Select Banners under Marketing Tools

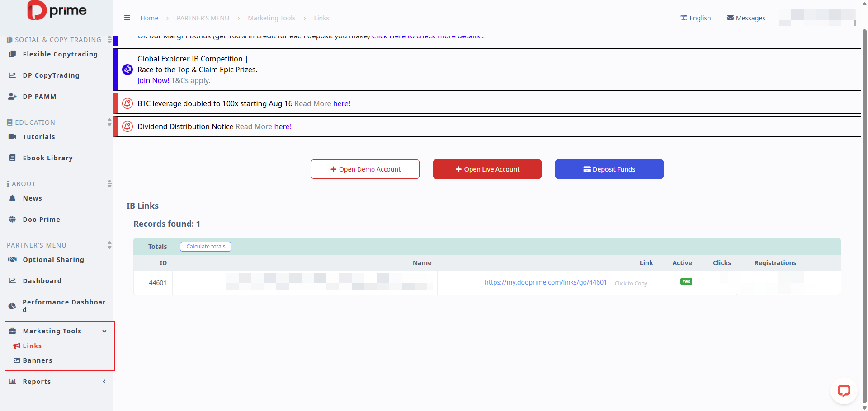38,360
